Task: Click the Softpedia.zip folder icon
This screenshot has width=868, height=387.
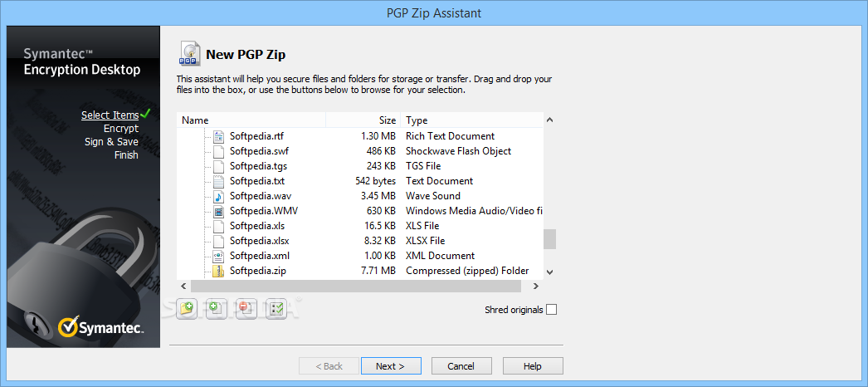Action: point(219,271)
